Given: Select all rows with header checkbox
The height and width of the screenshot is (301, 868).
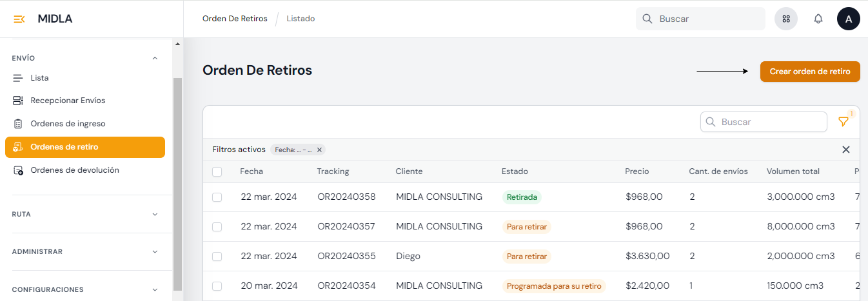Looking at the screenshot, I should (x=217, y=171).
